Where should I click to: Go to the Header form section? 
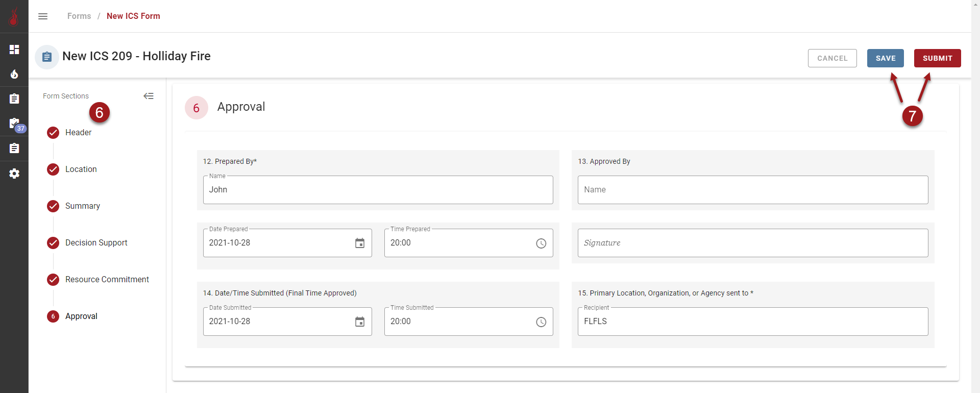pos(78,133)
